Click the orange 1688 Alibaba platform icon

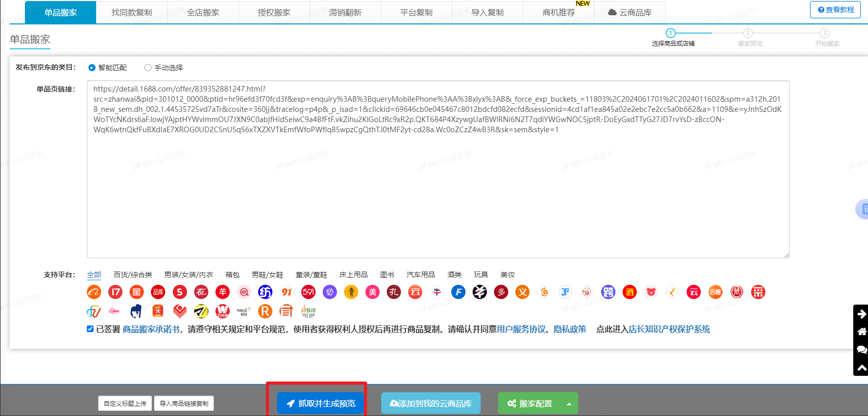coord(94,292)
